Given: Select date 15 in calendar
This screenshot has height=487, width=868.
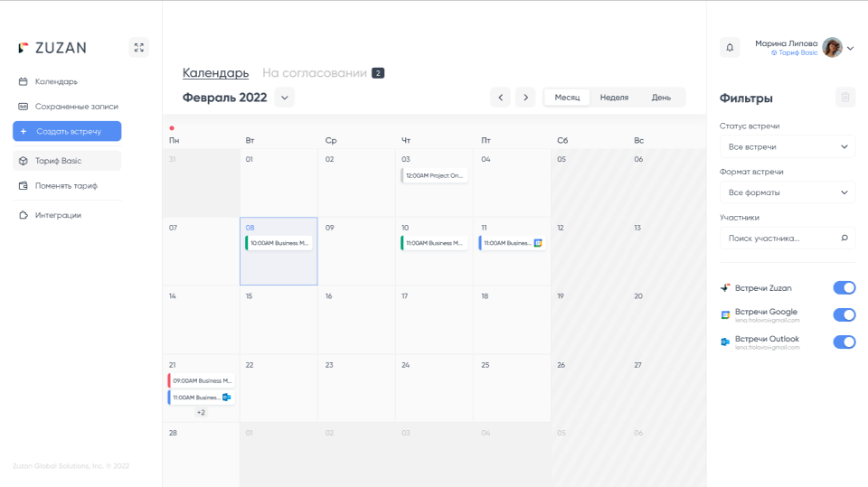Looking at the screenshot, I should point(250,296).
